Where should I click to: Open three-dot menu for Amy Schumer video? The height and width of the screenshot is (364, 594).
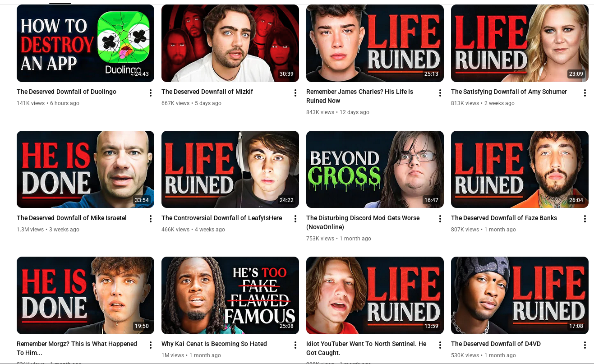[x=585, y=93]
